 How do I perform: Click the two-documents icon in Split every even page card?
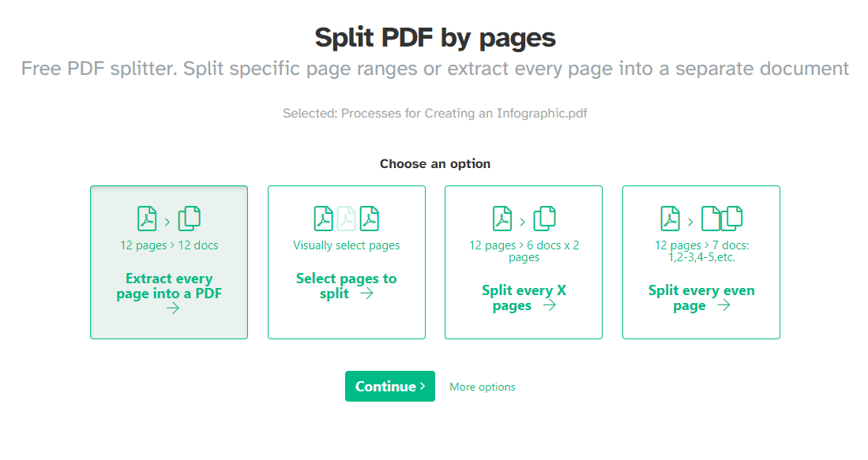(x=723, y=218)
